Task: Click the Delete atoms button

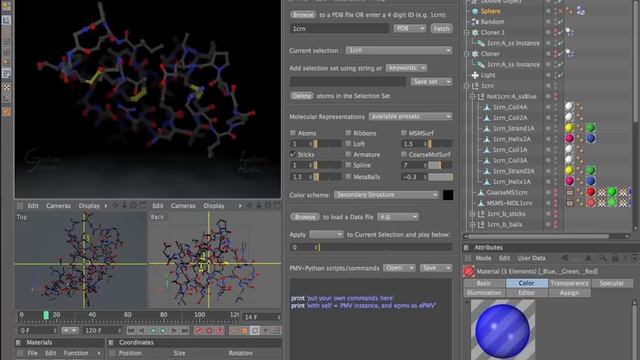Action: (302, 96)
